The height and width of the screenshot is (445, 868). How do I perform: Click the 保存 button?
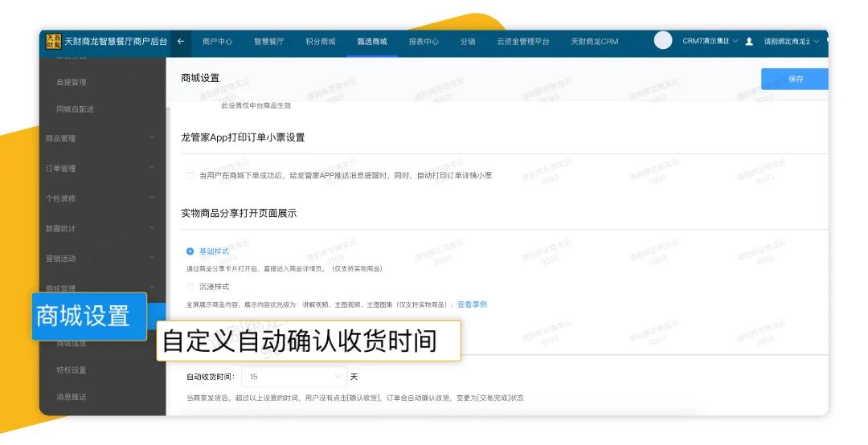[795, 80]
